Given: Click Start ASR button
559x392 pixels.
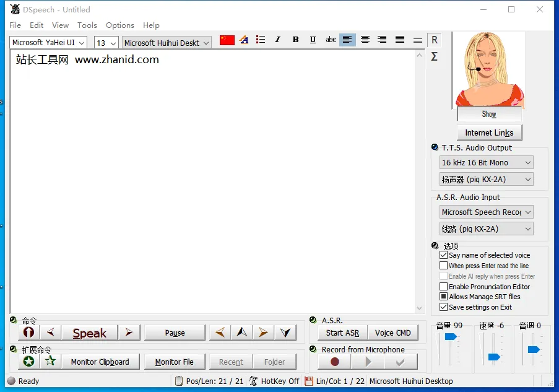Looking at the screenshot, I should point(342,333).
